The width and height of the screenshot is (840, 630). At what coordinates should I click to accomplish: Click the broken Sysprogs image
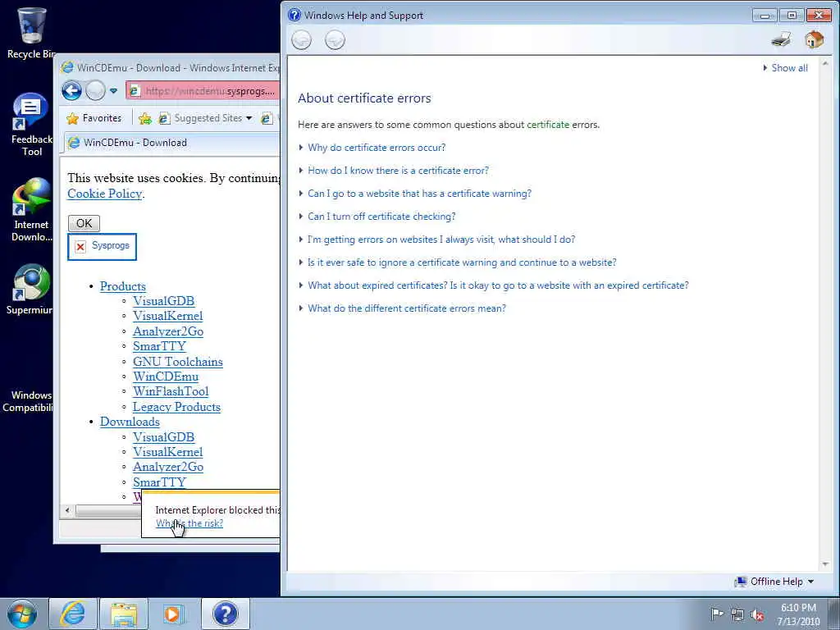coord(102,246)
